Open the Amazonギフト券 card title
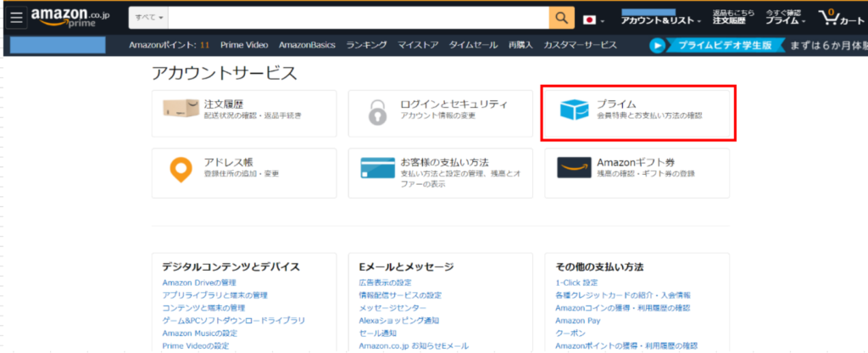The image size is (868, 353). point(636,162)
